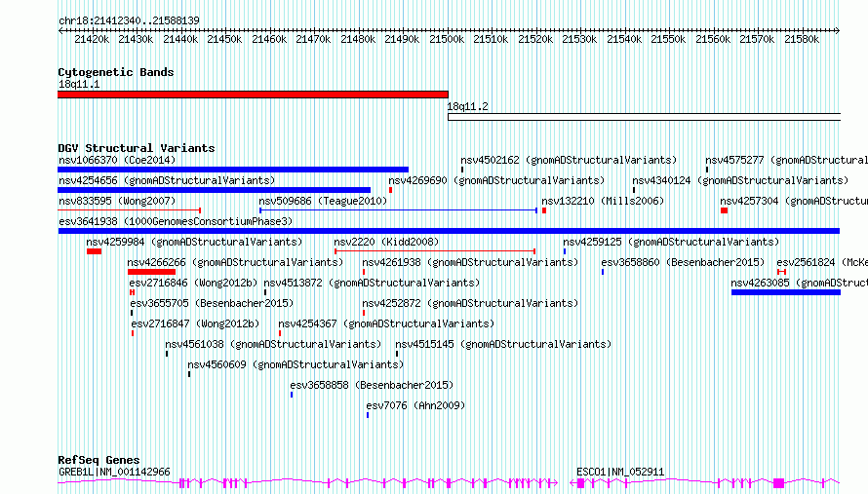Select the nsv1066370 (Coe2014) blue bar
This screenshot has height=494, width=868.
click(233, 170)
